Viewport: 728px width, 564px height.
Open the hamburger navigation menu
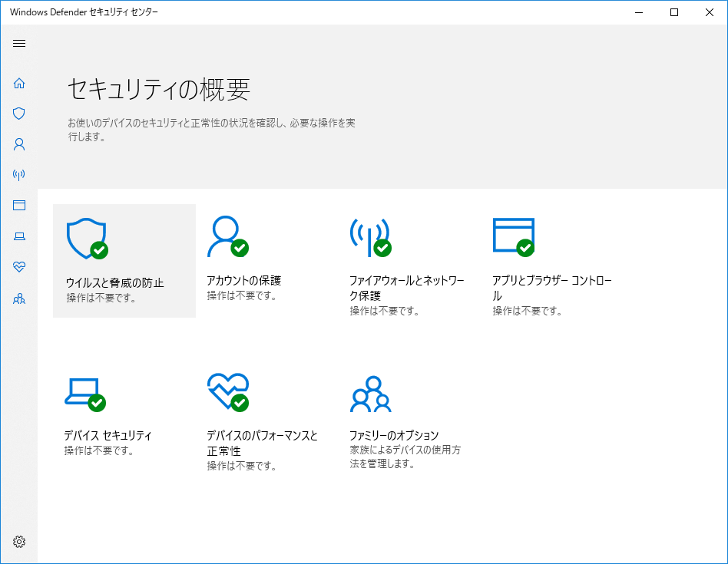(19, 44)
